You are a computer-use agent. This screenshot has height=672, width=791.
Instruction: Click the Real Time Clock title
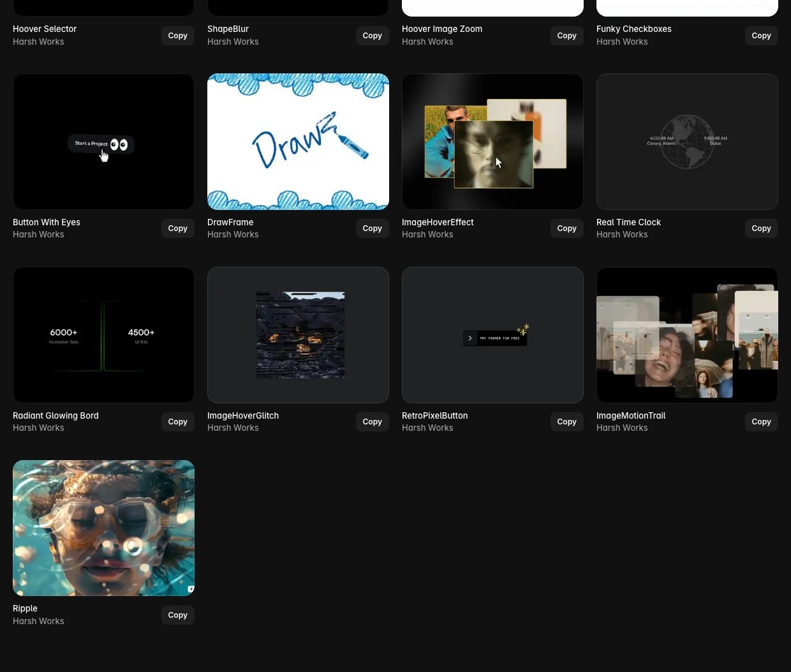(628, 222)
